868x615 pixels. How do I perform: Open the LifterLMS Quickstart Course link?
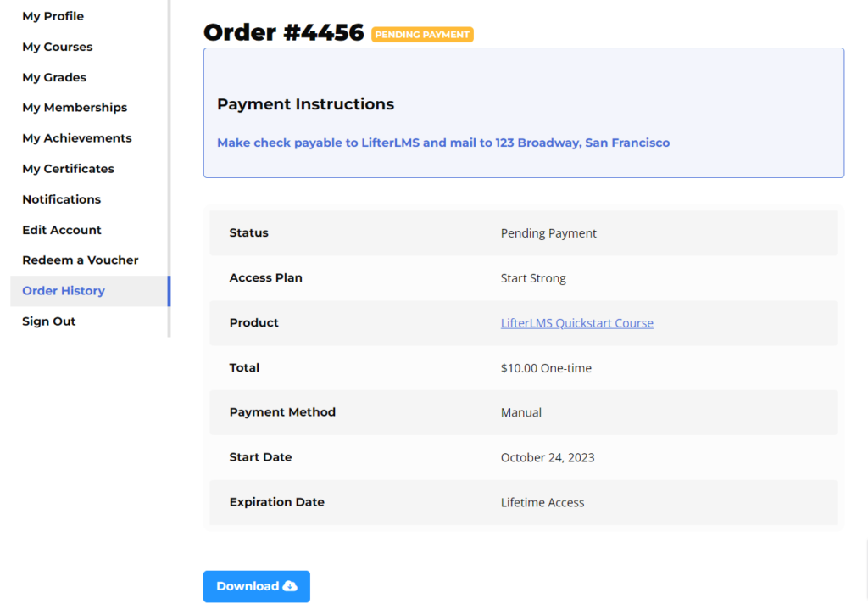pos(577,322)
